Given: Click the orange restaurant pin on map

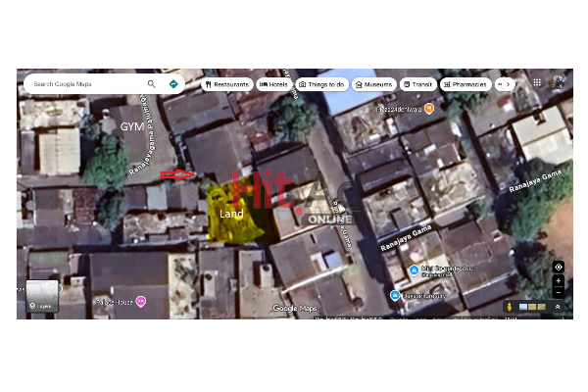Looking at the screenshot, I should (x=428, y=109).
